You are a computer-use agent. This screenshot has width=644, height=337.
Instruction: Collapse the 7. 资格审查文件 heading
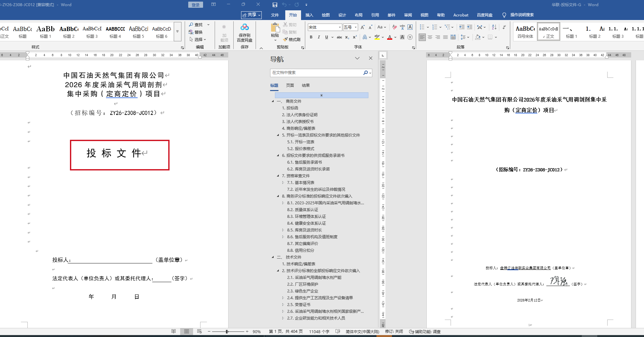click(x=278, y=176)
